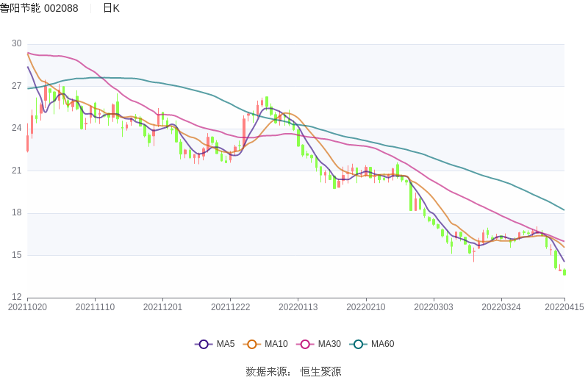The image size is (588, 380).
Task: Click the teal MA60 legend circle marker
Action: (x=359, y=344)
